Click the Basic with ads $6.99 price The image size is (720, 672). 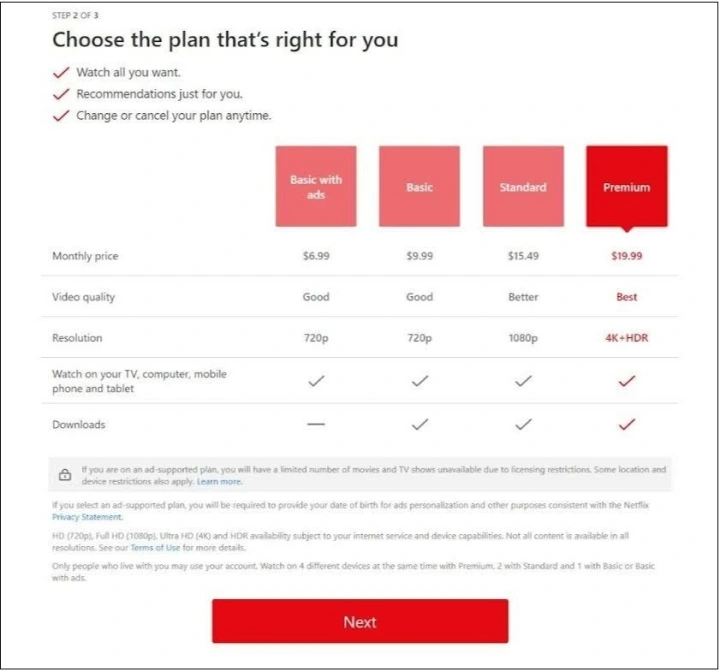[x=316, y=256]
